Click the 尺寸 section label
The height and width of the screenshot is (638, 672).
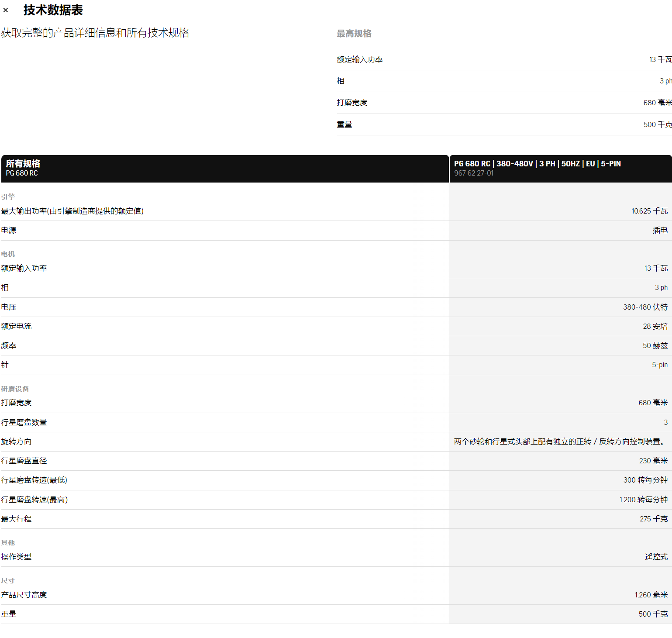(x=8, y=581)
